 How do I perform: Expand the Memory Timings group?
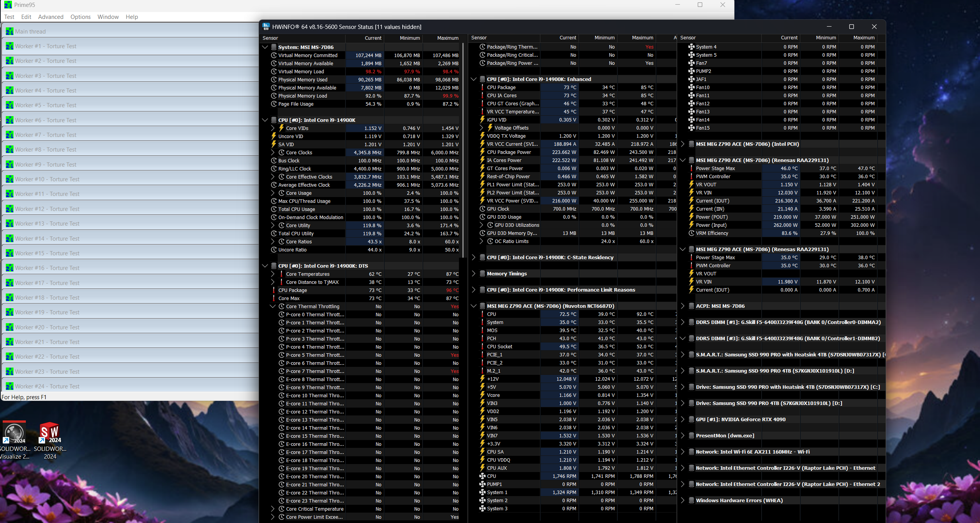[x=474, y=273]
